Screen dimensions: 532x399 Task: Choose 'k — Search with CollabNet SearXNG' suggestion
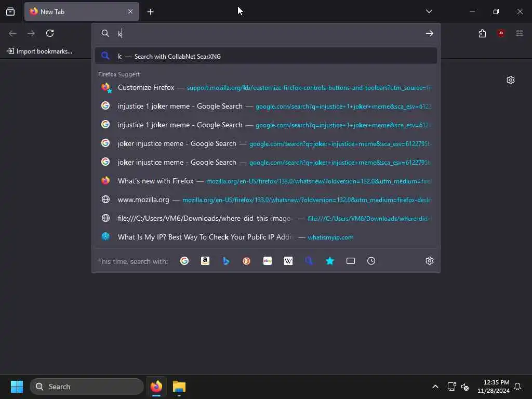(x=266, y=56)
